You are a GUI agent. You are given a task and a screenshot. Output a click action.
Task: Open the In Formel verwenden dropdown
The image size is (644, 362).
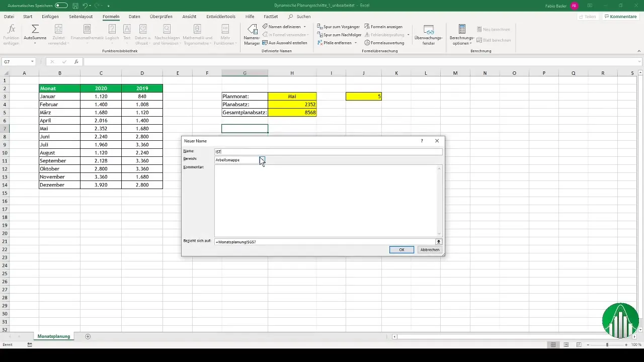(x=285, y=35)
